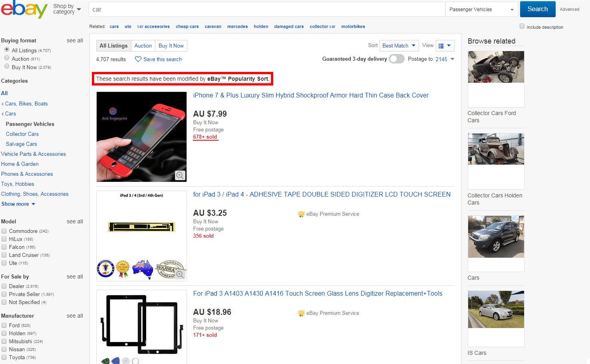The width and height of the screenshot is (590, 364).
Task: Click the zoom icon on iPad adhesive tape image
Action: [x=180, y=274]
